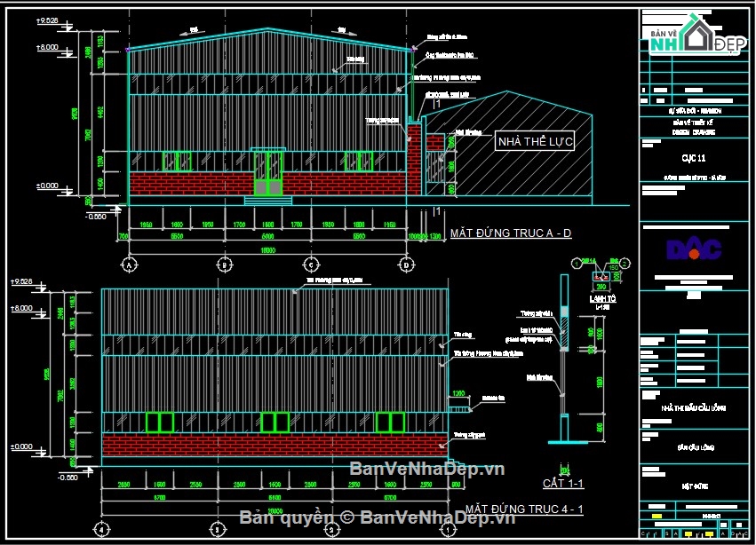Image resolution: width=756 pixels, height=545 pixels.
Task: Click circle marker 1 above the lanh tô detail
Action: (577, 264)
